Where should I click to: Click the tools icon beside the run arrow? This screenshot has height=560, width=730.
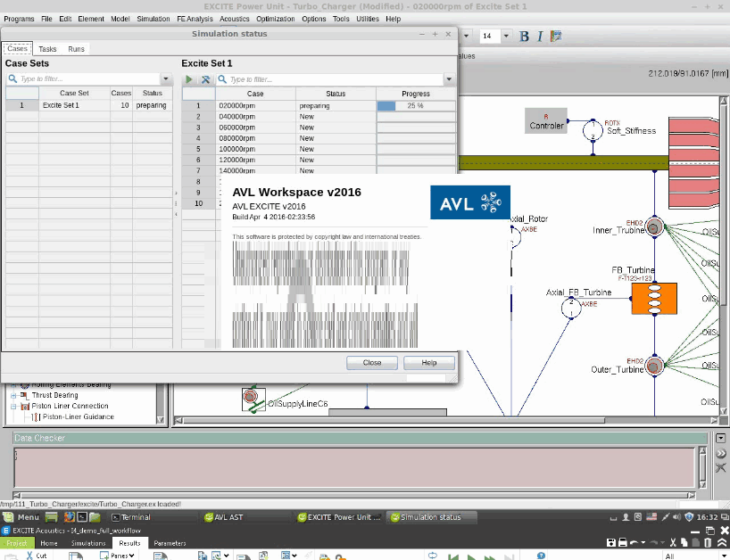pyautogui.click(x=205, y=79)
